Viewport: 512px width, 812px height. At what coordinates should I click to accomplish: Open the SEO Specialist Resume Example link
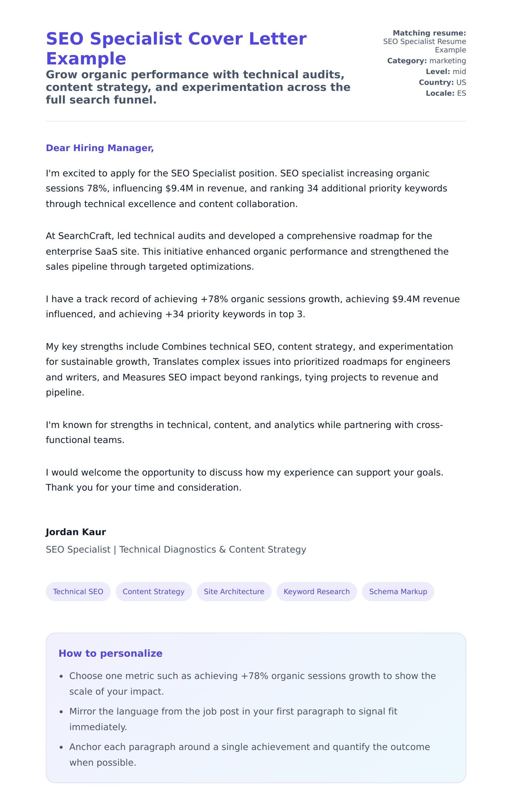424,45
